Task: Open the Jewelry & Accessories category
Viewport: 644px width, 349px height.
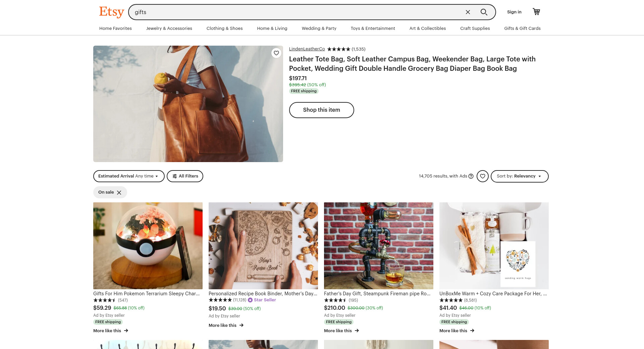Action: (169, 29)
